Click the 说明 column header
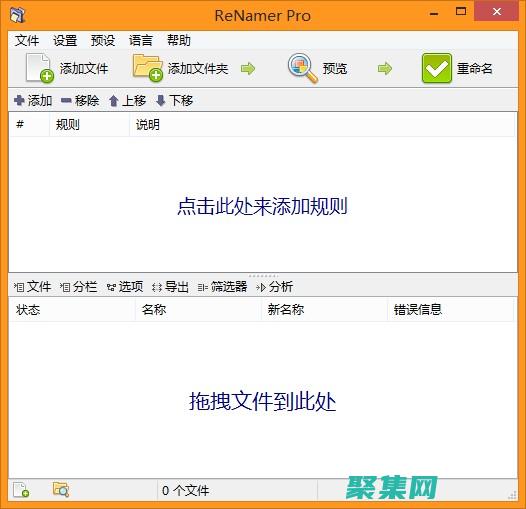 click(x=322, y=124)
